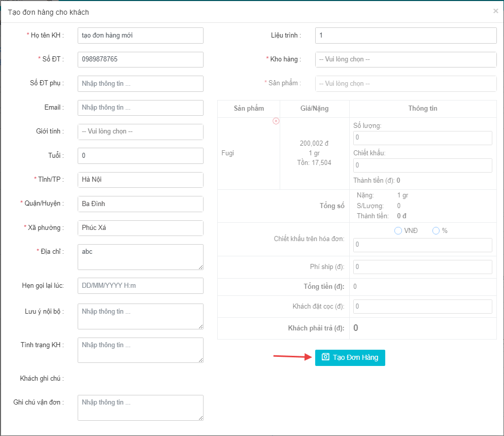Open the Kho hàng dropdown
Image resolution: width=504 pixels, height=436 pixels.
point(406,59)
